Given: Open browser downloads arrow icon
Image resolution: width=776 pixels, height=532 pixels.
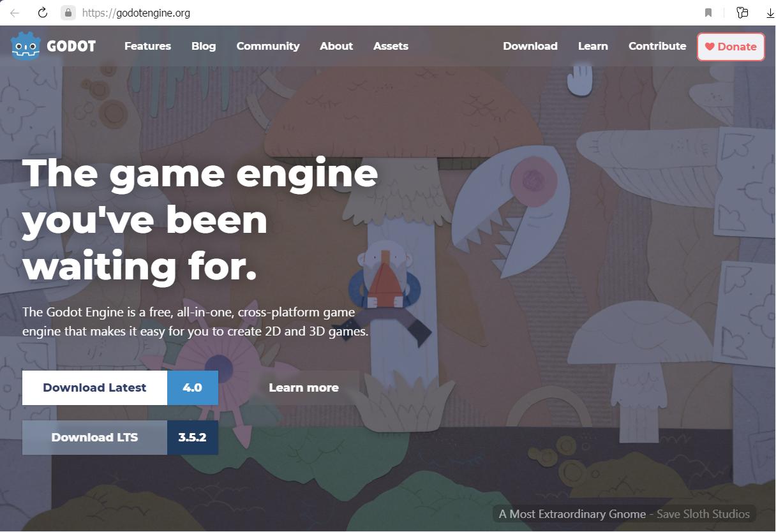Looking at the screenshot, I should [770, 13].
